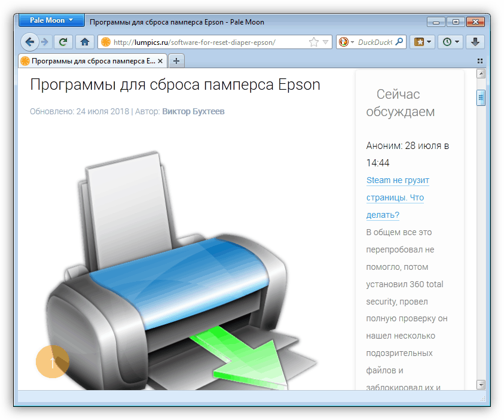The width and height of the screenshot is (504, 420).
Task: Open a new tab with plus button
Action: [176, 61]
